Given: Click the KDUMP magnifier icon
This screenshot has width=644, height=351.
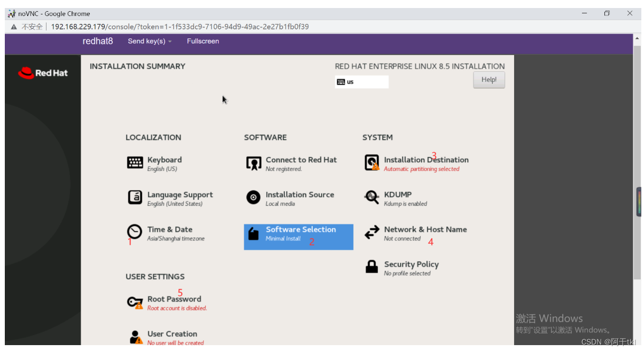Looking at the screenshot, I should point(371,198).
